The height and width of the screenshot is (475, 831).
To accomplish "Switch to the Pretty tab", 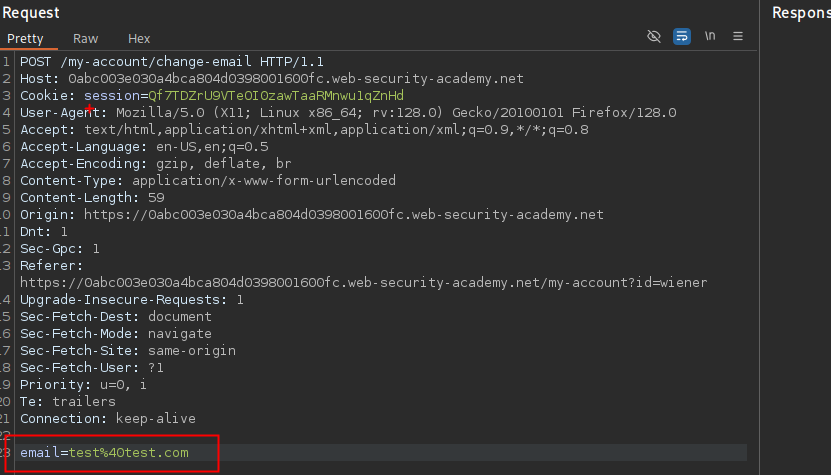I will [x=25, y=38].
